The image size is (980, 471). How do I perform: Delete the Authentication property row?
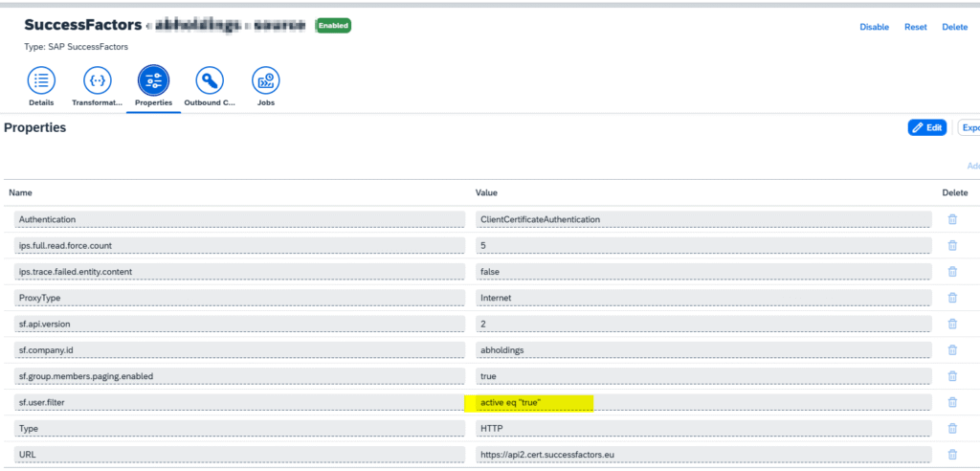point(952,219)
